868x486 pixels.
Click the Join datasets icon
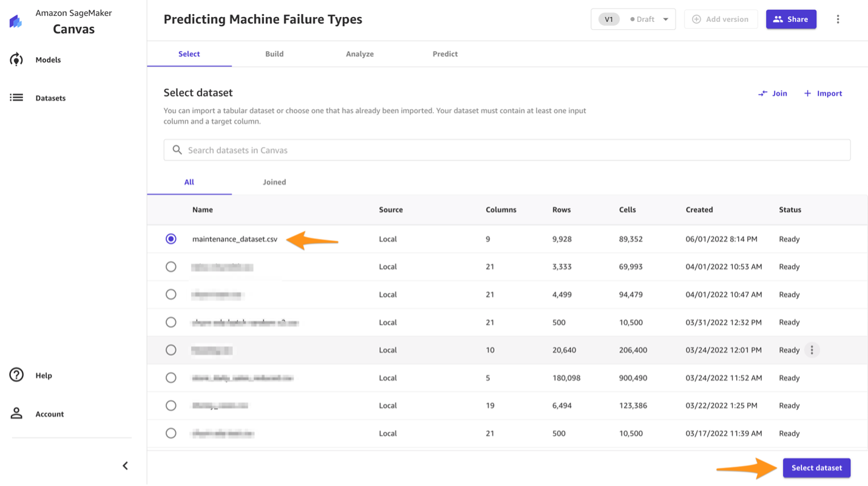coord(763,94)
